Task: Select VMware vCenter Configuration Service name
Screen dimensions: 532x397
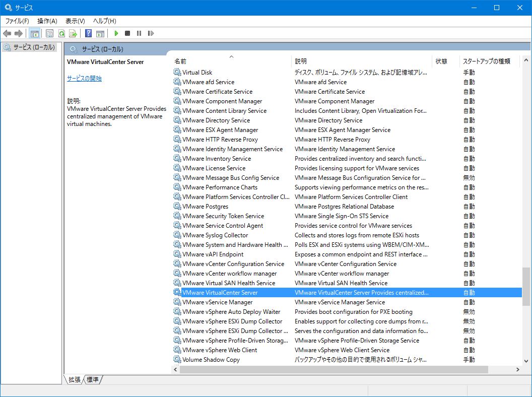Action: coord(233,263)
